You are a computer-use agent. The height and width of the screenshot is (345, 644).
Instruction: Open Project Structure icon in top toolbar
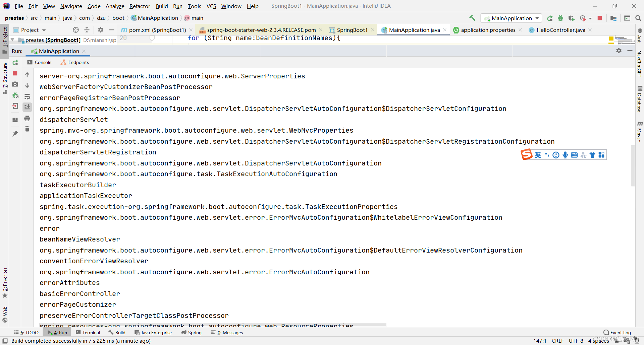tap(613, 18)
